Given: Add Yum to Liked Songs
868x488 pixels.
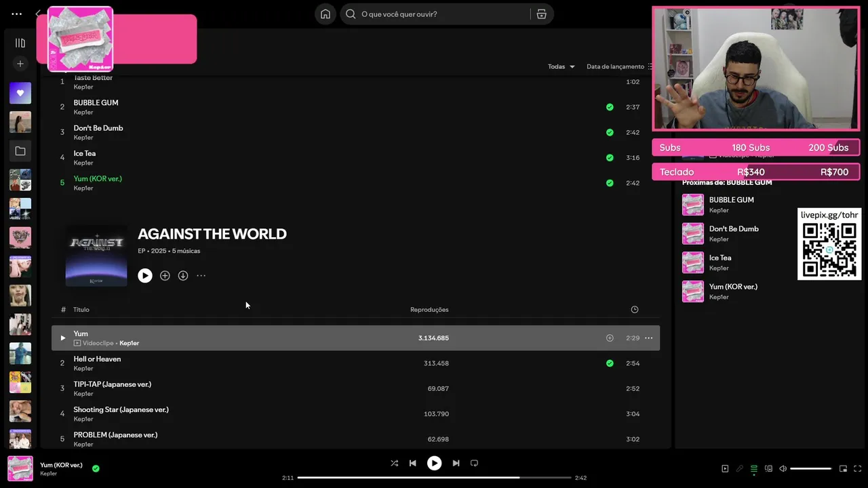Looking at the screenshot, I should 610,338.
